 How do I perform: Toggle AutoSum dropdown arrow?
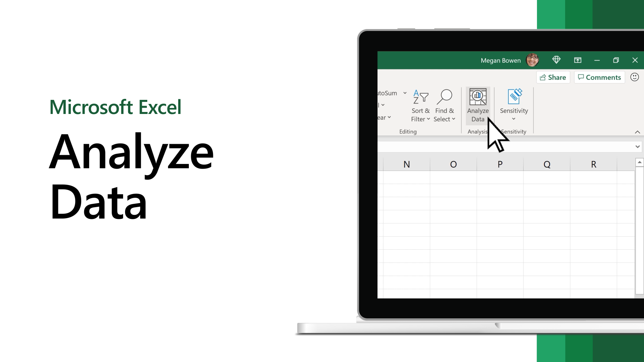point(405,93)
